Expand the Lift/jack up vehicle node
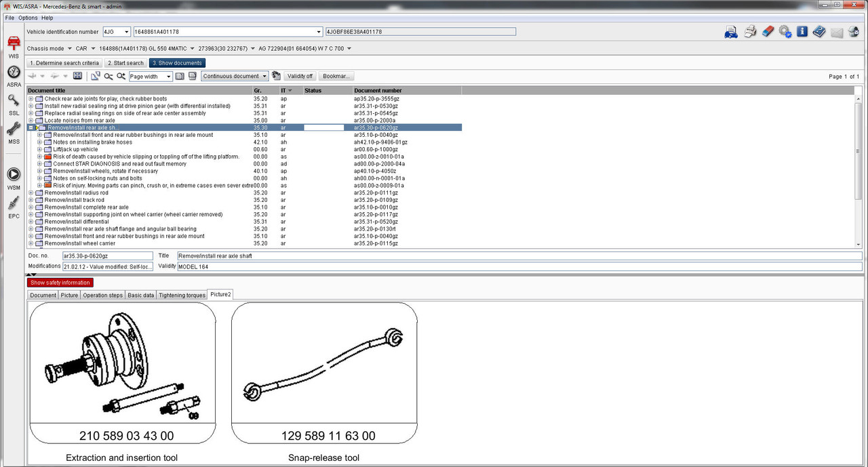This screenshot has height=467, width=868. coord(39,149)
